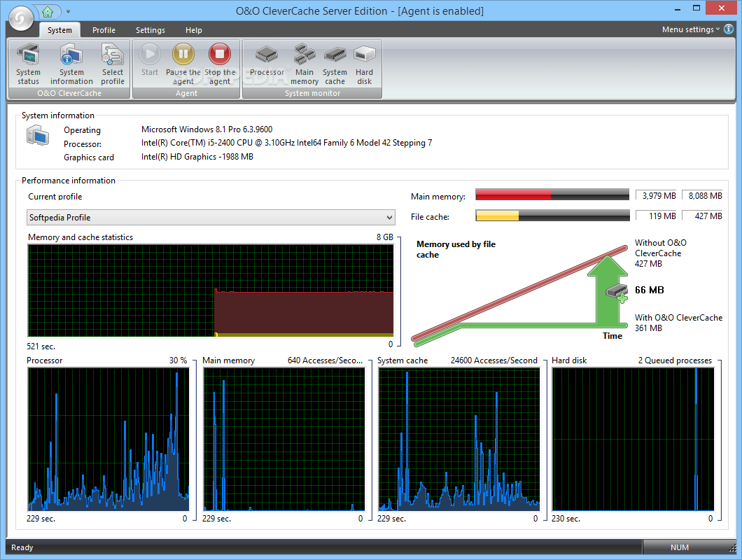The height and width of the screenshot is (560, 742).
Task: Switch to the Profile tab
Action: coord(104,30)
